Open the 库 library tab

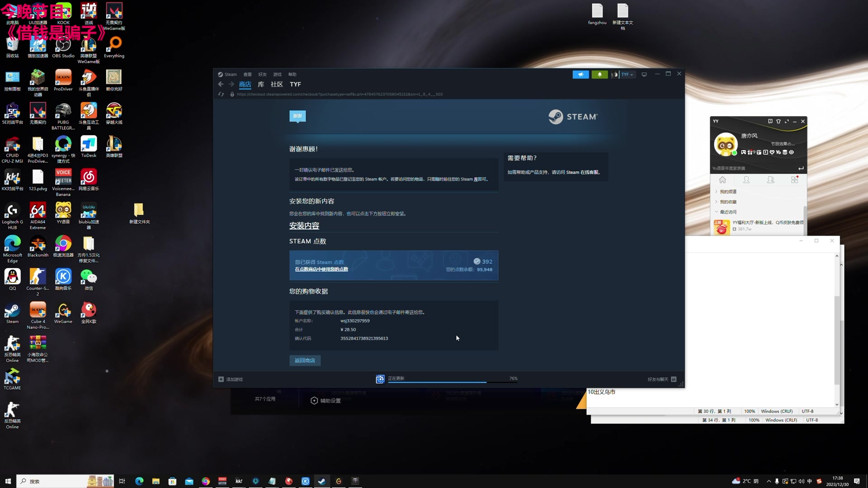coord(261,84)
